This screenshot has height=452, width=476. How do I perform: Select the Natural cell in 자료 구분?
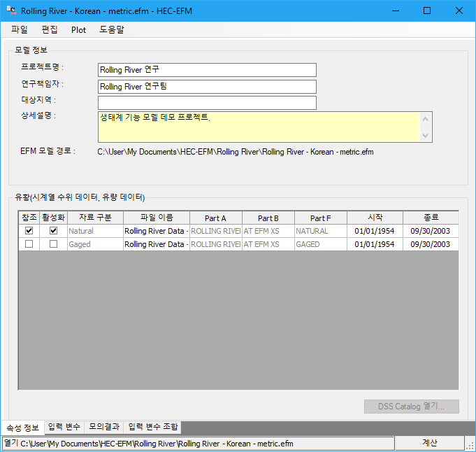pos(95,231)
